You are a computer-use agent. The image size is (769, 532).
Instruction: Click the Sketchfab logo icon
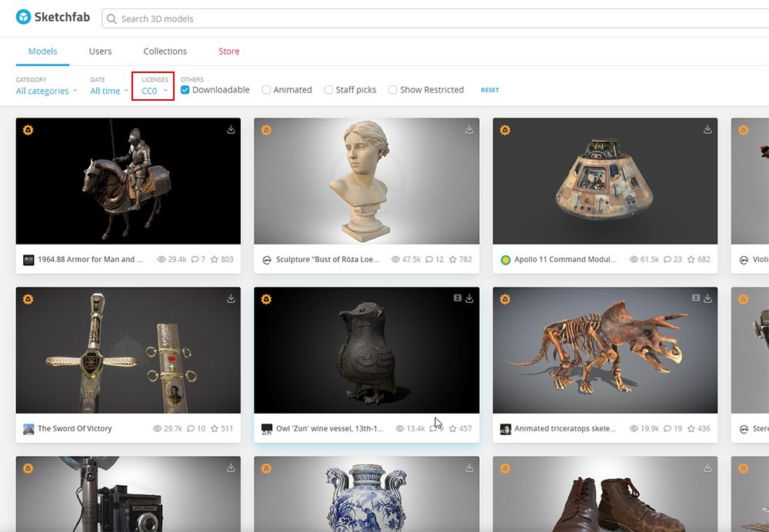pos(23,17)
